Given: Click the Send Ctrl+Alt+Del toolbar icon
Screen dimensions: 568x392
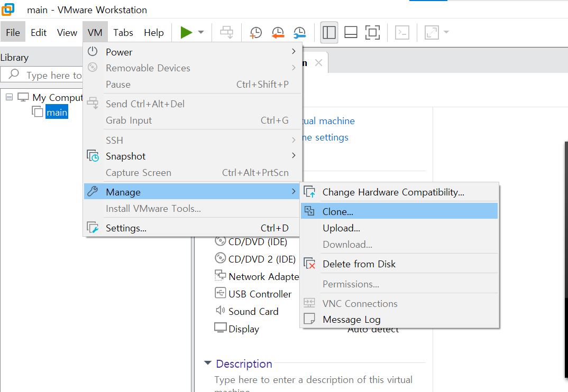Looking at the screenshot, I should [x=227, y=32].
